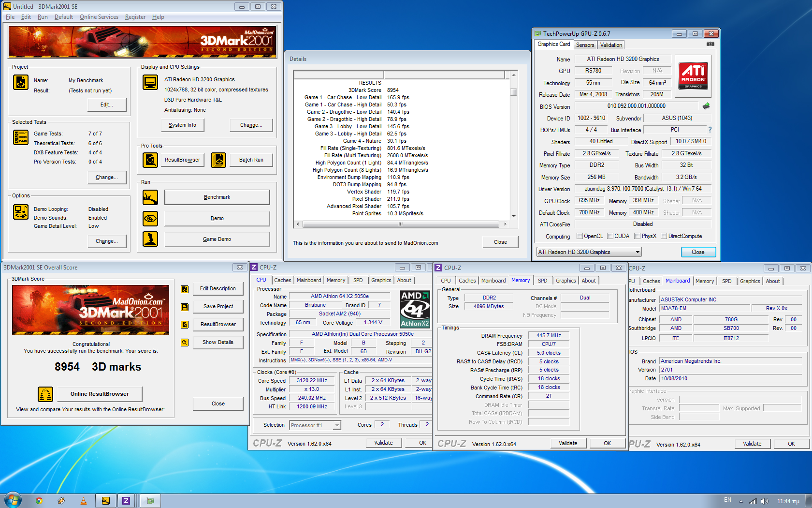812x508 pixels.
Task: Click Change button under Selected Tests
Action: 107,177
